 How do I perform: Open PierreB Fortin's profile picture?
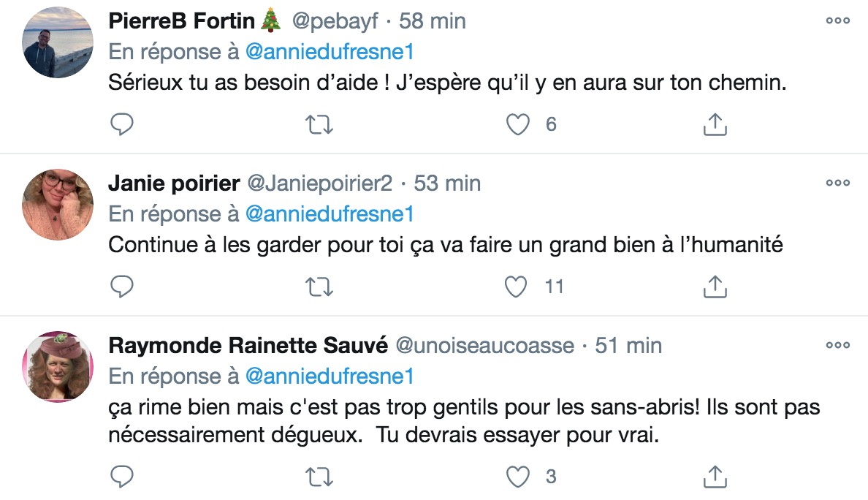(x=58, y=42)
